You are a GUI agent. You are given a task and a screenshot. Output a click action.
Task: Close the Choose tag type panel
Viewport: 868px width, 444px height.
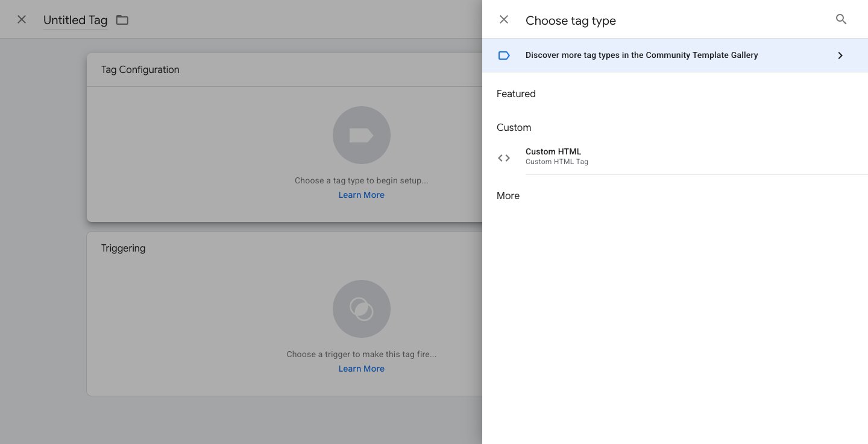tap(504, 20)
